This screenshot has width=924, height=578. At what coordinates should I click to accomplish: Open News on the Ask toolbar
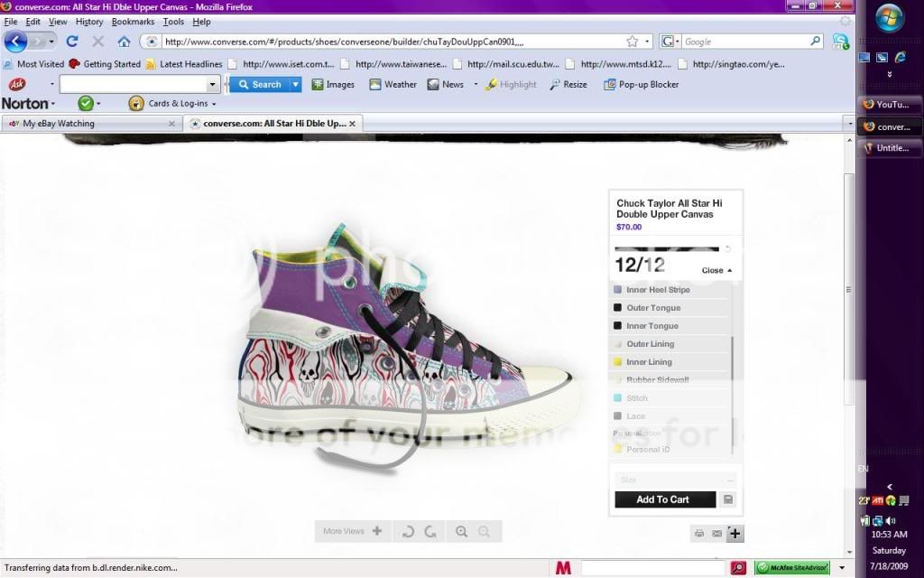(446, 84)
